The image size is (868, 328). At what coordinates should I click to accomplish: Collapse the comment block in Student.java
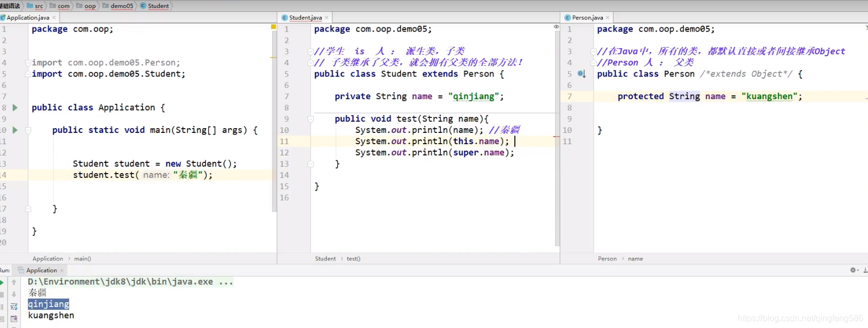310,51
